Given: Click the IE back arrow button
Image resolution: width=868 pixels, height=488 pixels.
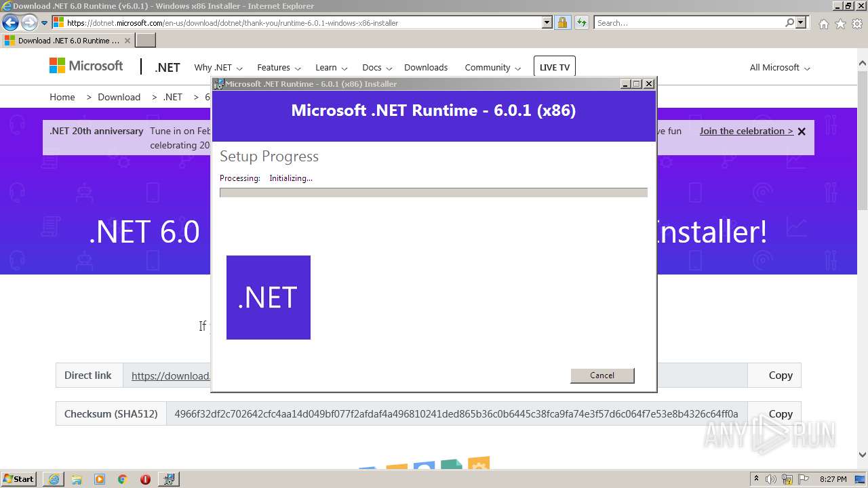Looking at the screenshot, I should click(x=10, y=23).
